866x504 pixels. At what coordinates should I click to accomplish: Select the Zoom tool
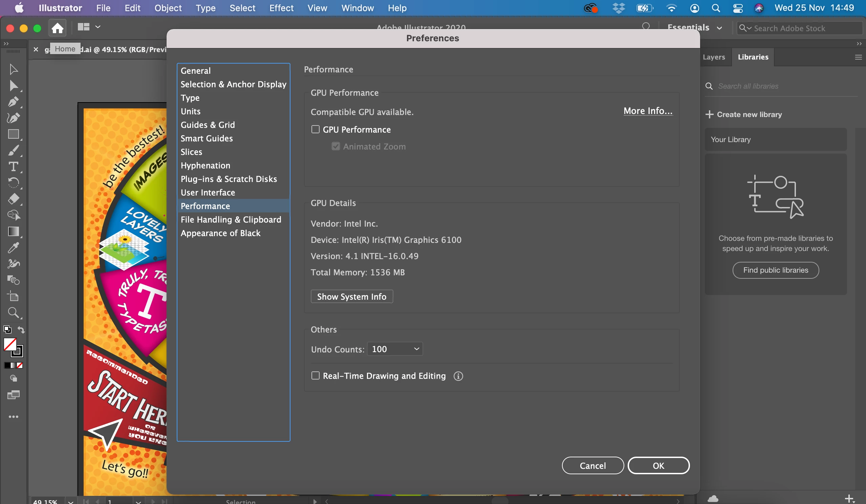13,313
